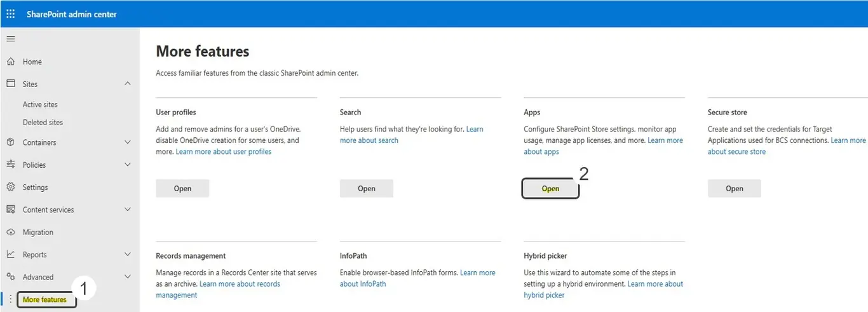This screenshot has width=868, height=312.
Task: Open the app launcher waffle icon
Action: 10,14
